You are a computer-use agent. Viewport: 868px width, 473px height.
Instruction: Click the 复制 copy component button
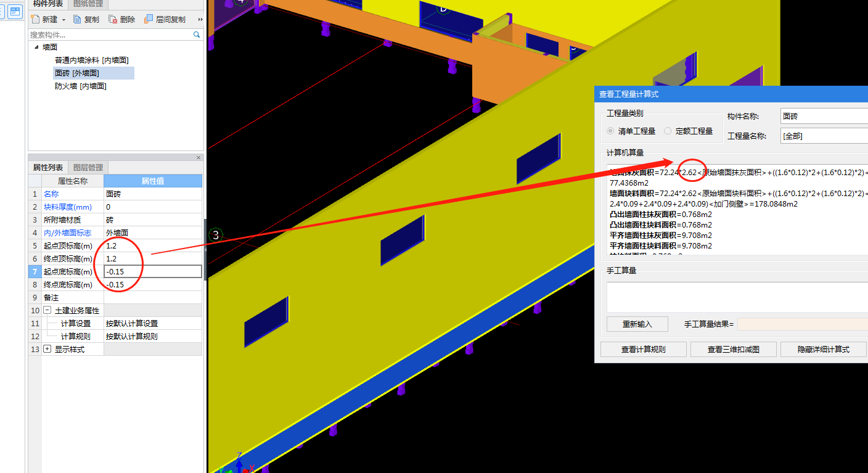pos(86,20)
